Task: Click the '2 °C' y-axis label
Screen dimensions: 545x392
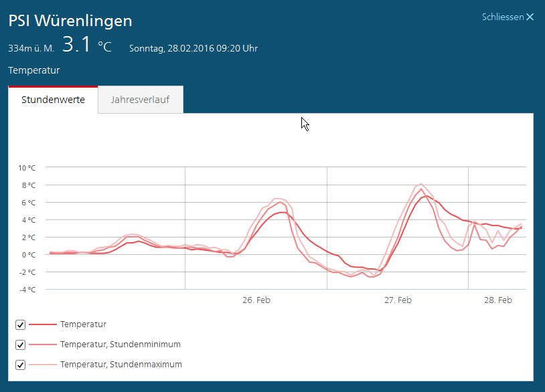Action: click(x=29, y=237)
